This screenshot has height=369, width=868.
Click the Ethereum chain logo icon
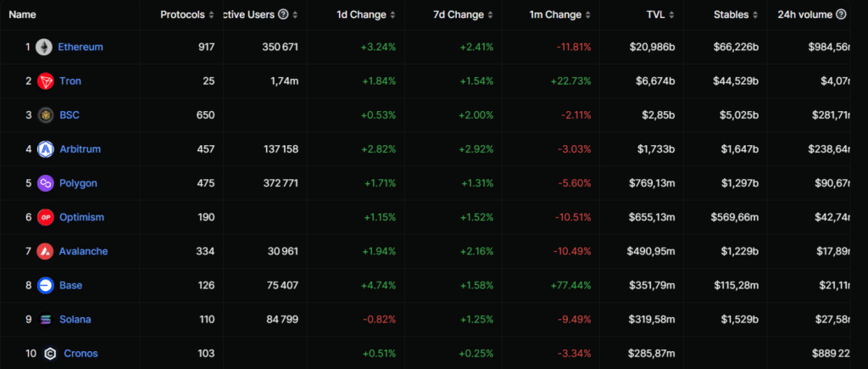coord(44,48)
